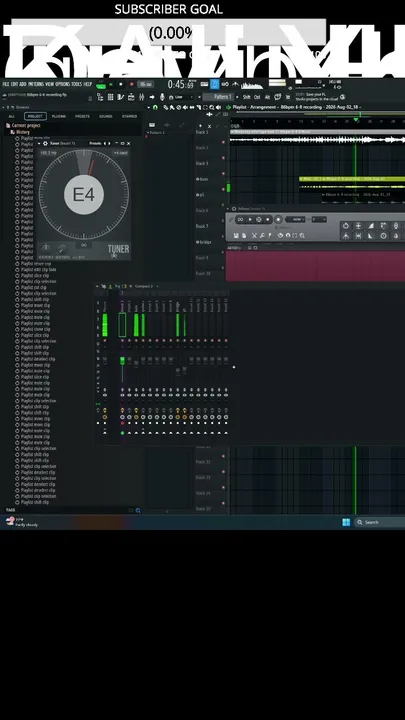Click the green playhead marker on Playlist ruler
This screenshot has height=720, width=405.
coord(355,120)
